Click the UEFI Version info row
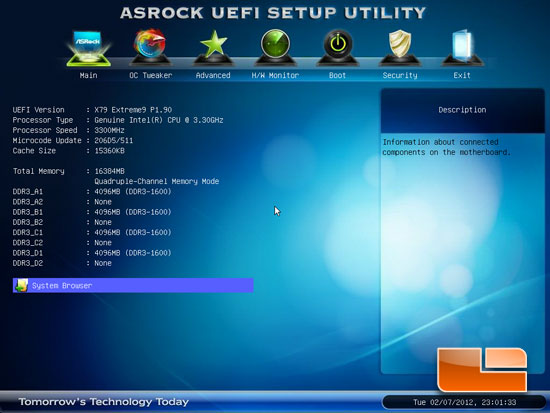Viewport: 550px width, 413px height. [92, 110]
